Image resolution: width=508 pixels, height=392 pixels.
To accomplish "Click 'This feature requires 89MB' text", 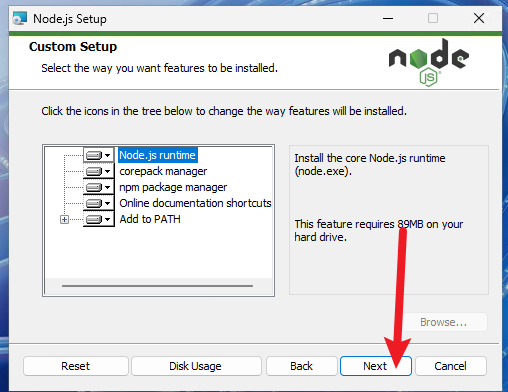I will [x=379, y=230].
